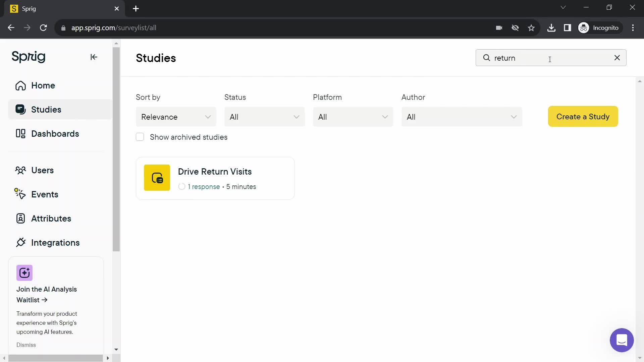The height and width of the screenshot is (362, 644).
Task: Open the Home section
Action: [43, 85]
